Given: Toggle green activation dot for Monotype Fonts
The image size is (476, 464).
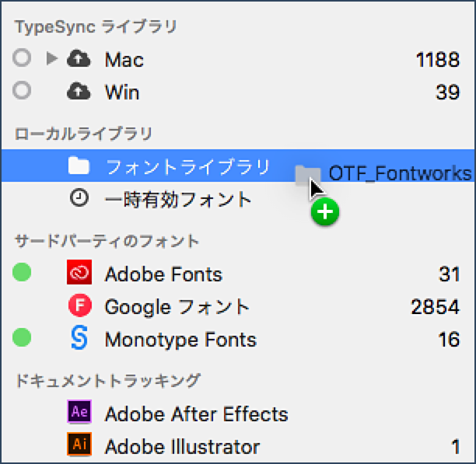Looking at the screenshot, I should click(22, 337).
